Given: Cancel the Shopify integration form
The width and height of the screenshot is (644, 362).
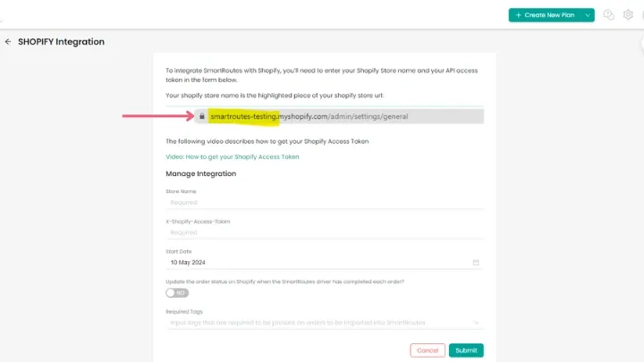Looking at the screenshot, I should [428, 350].
